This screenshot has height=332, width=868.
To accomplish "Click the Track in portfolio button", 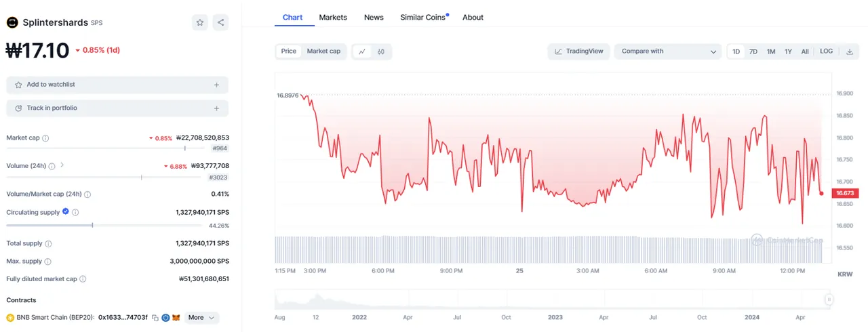I will pos(117,108).
